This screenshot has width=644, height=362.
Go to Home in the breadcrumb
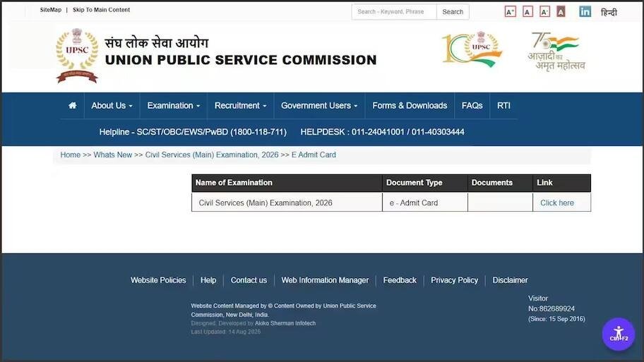point(70,155)
